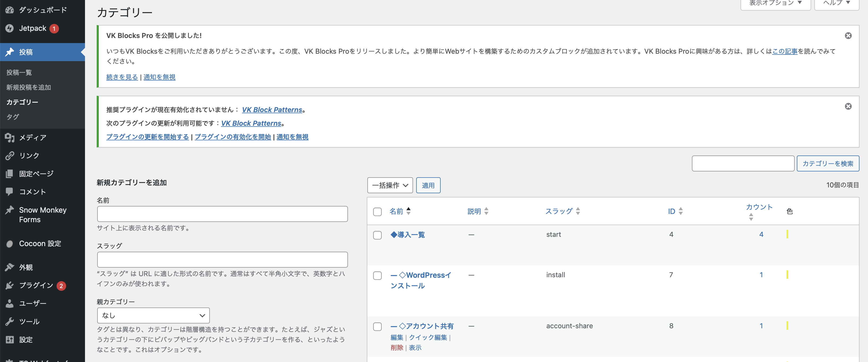Go to 投稿一覧 in the submenu
This screenshot has height=362, width=868.
19,73
